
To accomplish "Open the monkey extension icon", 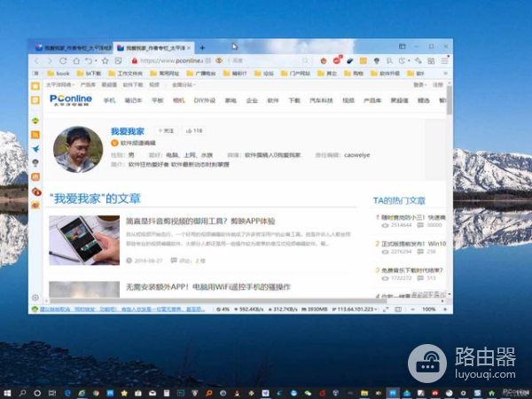I will pyautogui.click(x=324, y=60).
